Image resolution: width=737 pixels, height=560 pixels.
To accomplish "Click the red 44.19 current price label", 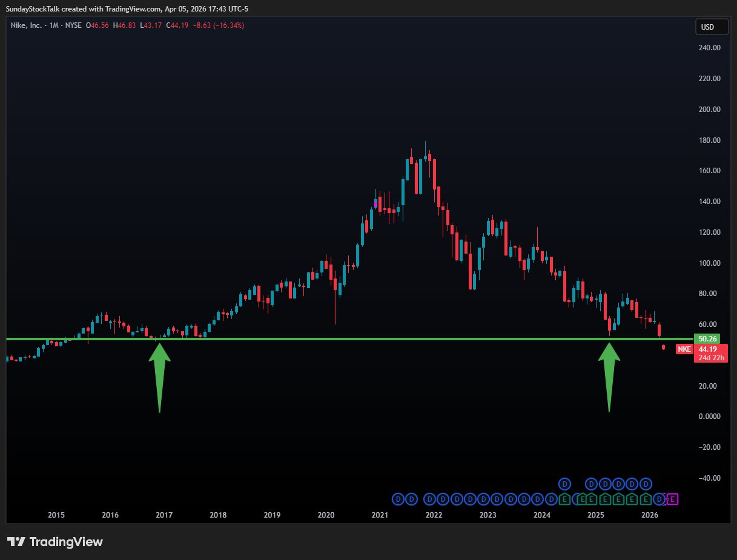I will 707,349.
